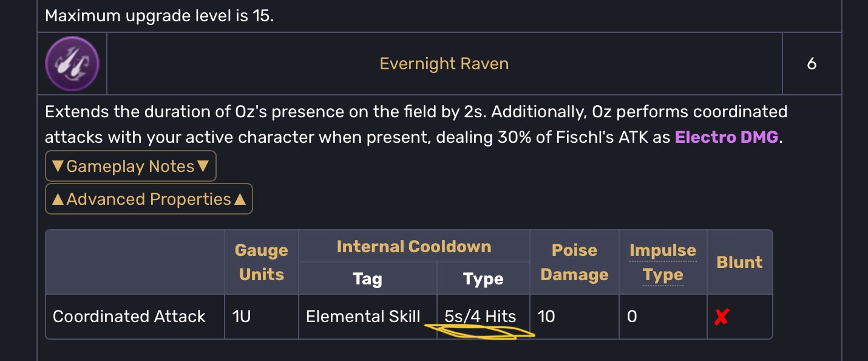The width and height of the screenshot is (868, 361).
Task: Click the 5s/4 Hits cooldown value
Action: pyautogui.click(x=480, y=317)
